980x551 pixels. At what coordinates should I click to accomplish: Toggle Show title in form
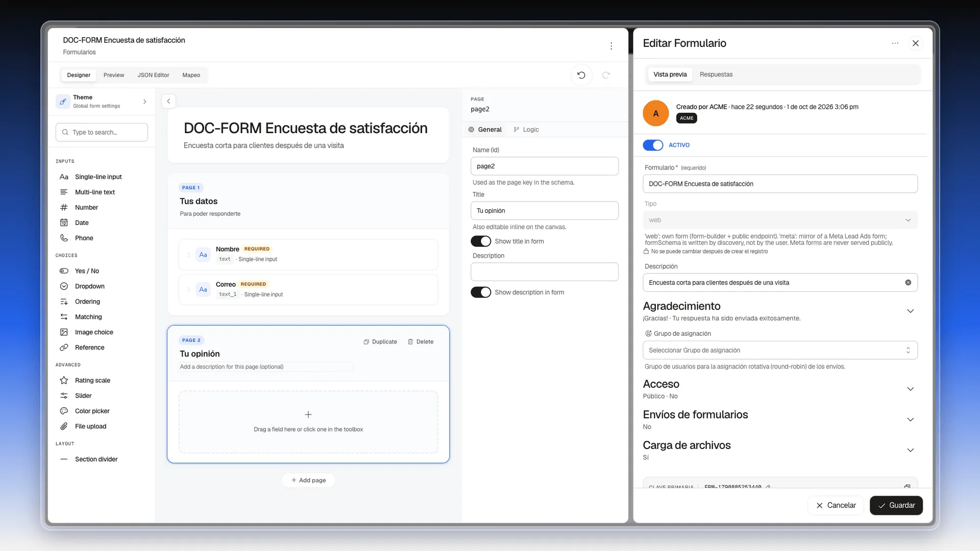[x=481, y=241]
